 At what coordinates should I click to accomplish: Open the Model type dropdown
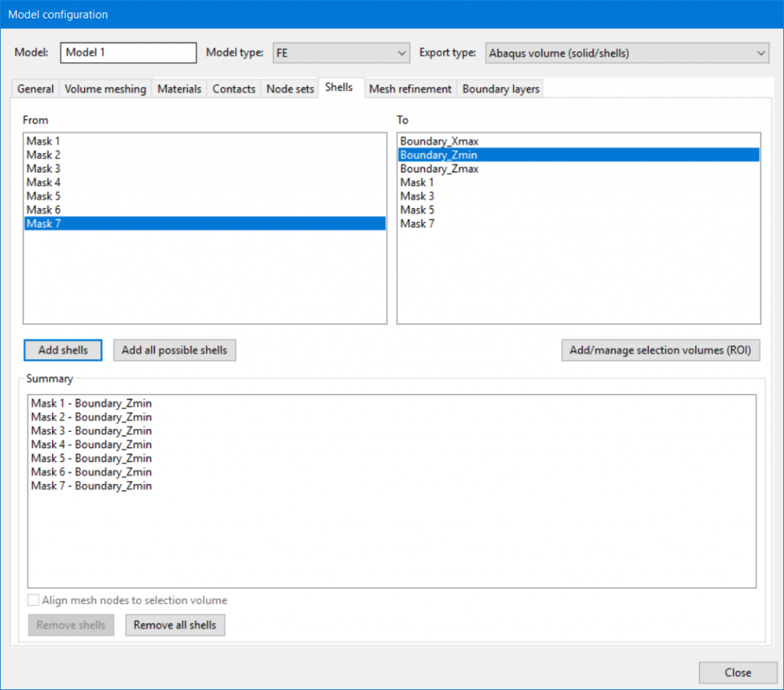point(341,53)
